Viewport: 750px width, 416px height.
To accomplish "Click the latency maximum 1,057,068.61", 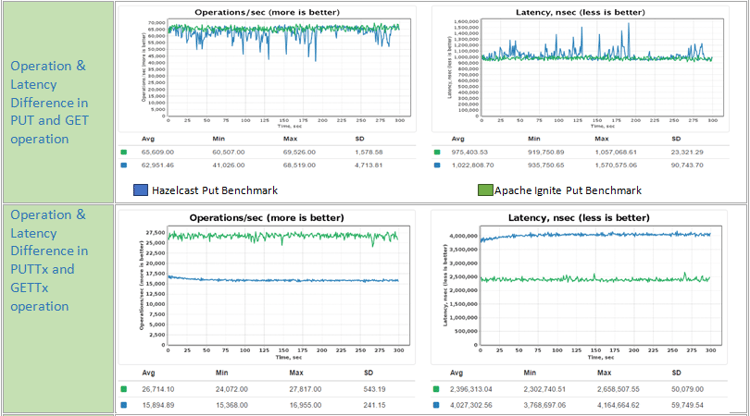I will coord(616,152).
